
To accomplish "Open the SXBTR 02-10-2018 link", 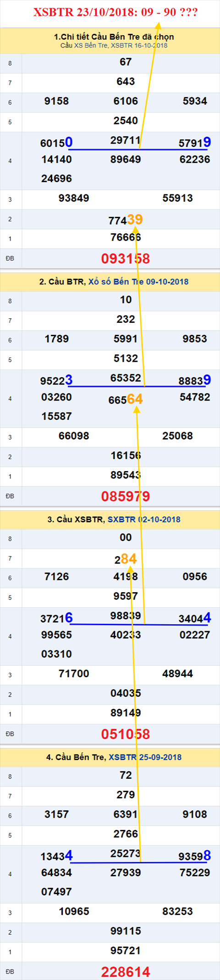I will pyautogui.click(x=144, y=519).
